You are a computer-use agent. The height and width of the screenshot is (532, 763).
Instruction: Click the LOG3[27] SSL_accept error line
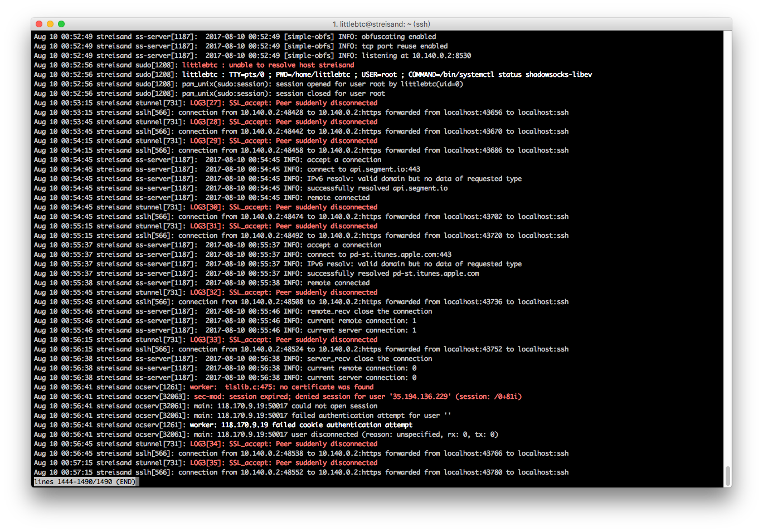[x=206, y=103]
